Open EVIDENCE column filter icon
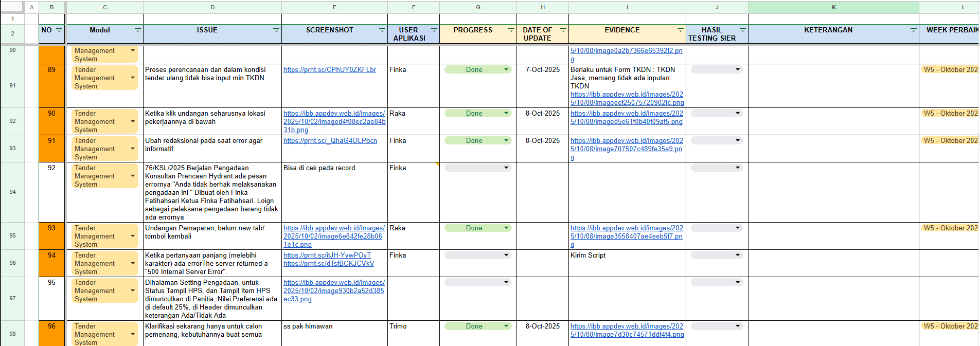 point(680,30)
